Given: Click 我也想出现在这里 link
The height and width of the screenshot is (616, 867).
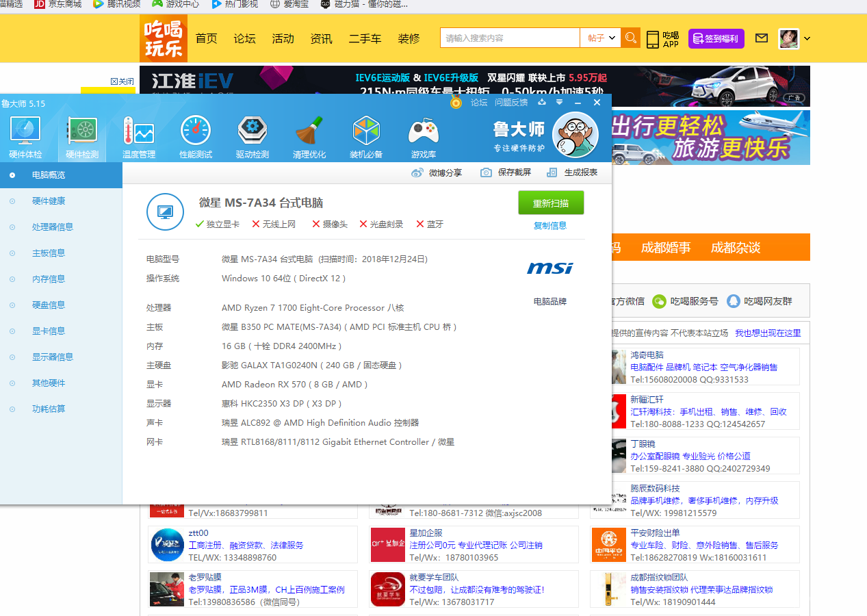Looking at the screenshot, I should coord(768,333).
